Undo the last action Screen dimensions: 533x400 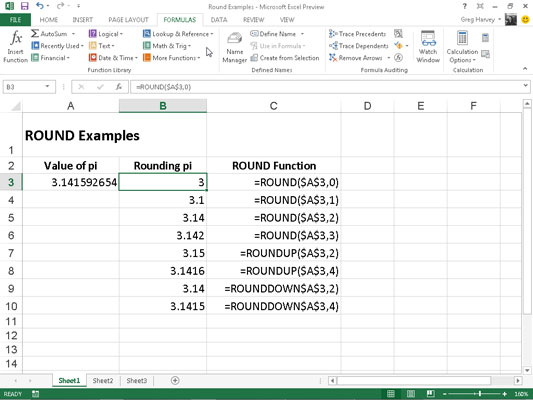tap(39, 6)
